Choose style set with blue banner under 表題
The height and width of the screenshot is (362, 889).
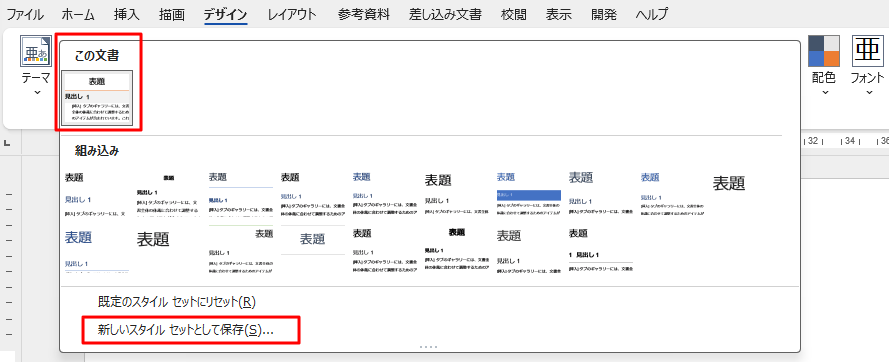(x=528, y=193)
